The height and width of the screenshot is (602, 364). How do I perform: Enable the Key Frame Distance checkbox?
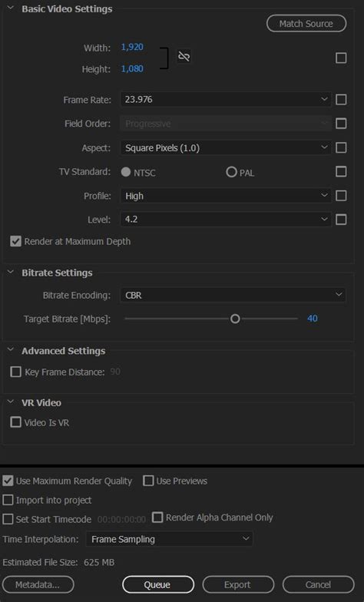click(15, 372)
